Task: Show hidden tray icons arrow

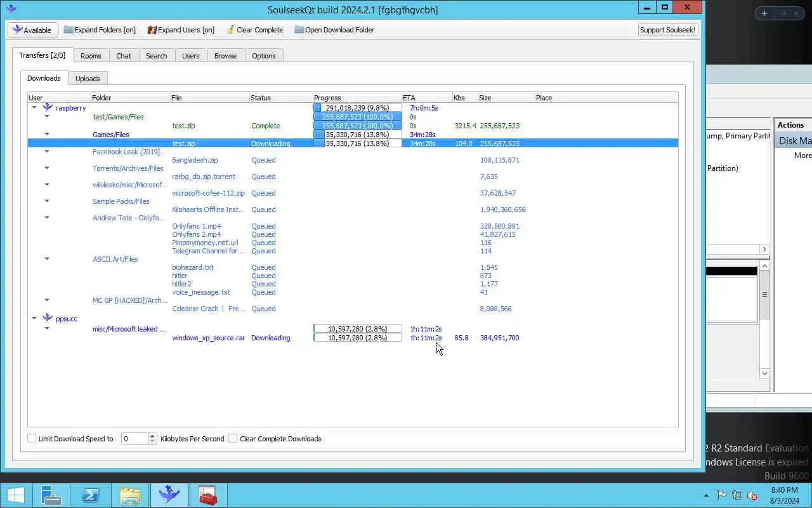Action: click(x=707, y=495)
